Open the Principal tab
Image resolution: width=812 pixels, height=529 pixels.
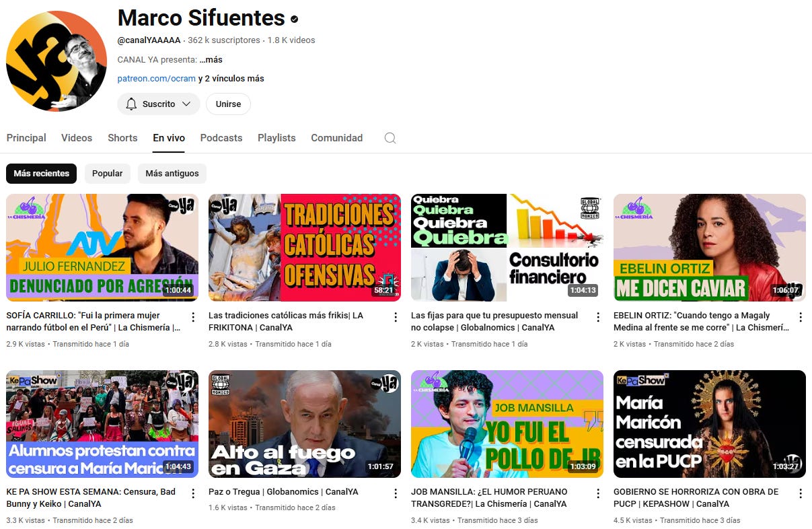pos(26,138)
